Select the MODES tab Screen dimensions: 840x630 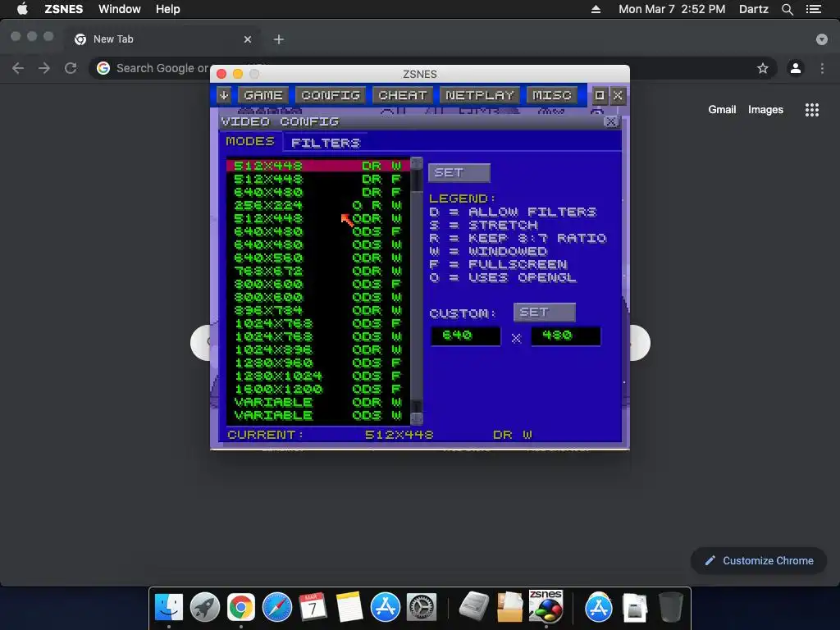(250, 141)
